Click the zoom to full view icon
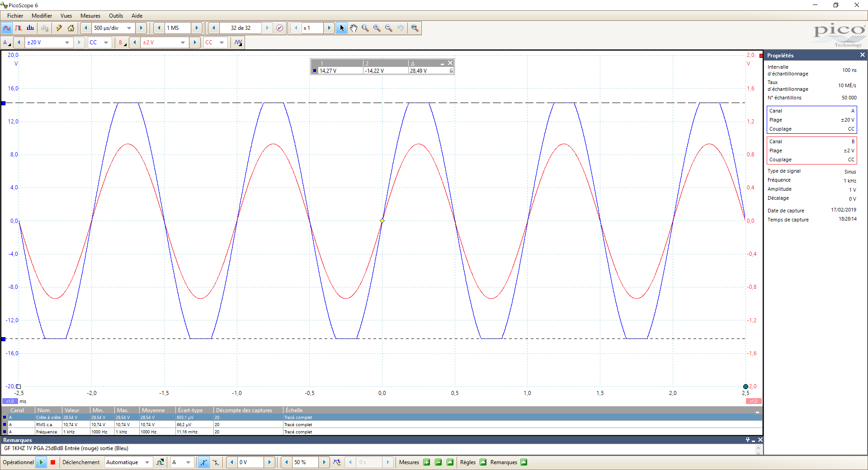This screenshot has height=470, width=868. [x=415, y=28]
